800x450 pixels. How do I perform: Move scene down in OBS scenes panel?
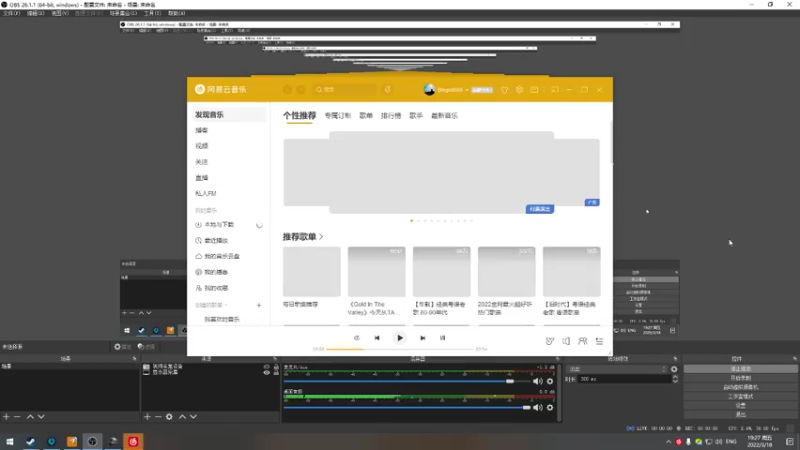pyautogui.click(x=41, y=417)
